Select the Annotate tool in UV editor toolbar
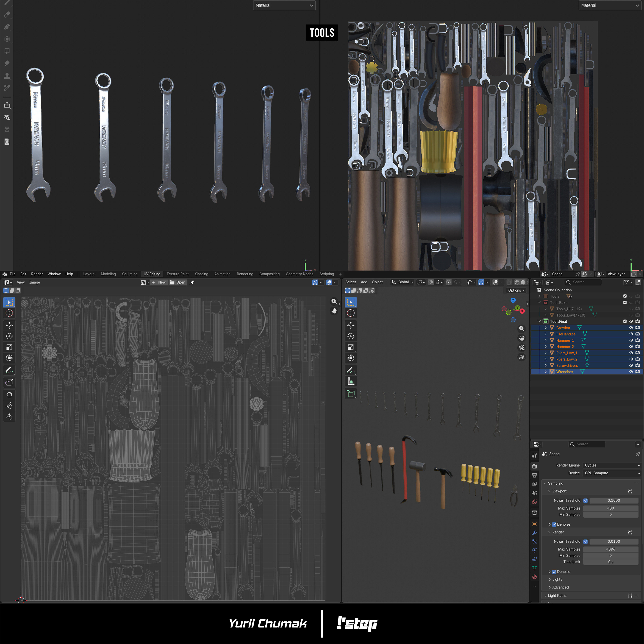The width and height of the screenshot is (644, 644). coord(9,370)
